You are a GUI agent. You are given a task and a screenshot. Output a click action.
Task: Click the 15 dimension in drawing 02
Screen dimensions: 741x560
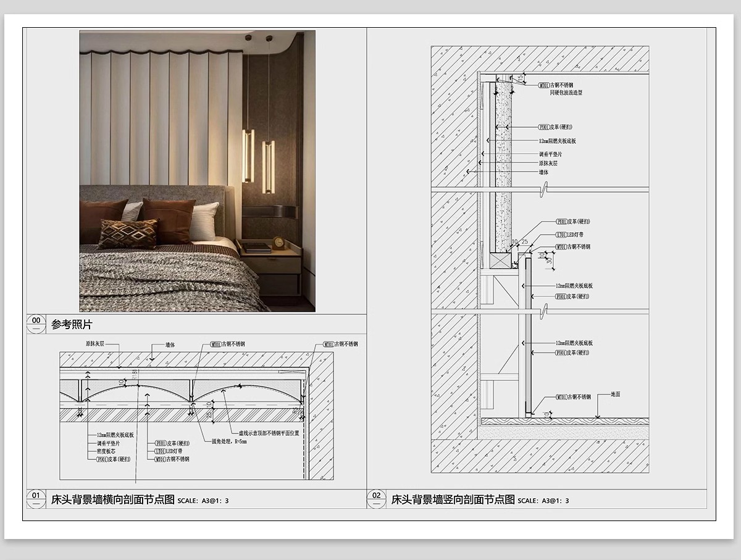[522, 77]
